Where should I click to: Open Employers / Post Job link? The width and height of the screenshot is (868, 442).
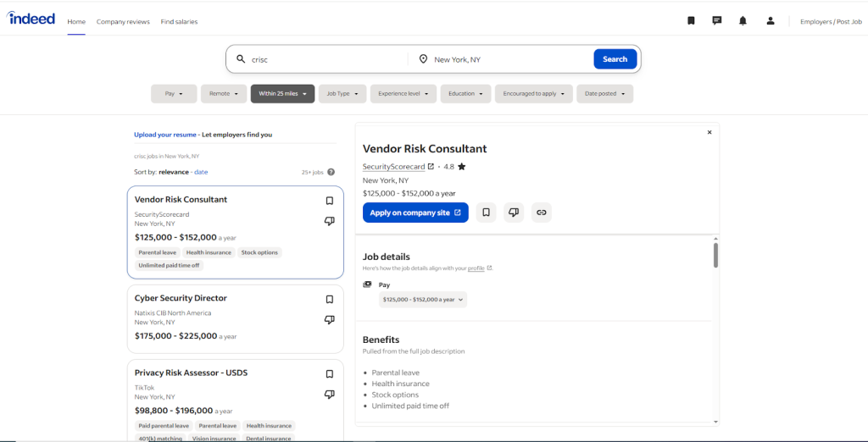[831, 21]
